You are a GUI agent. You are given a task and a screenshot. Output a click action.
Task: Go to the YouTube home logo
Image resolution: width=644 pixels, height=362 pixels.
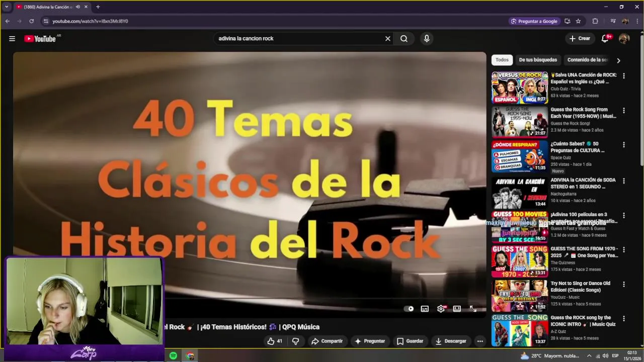click(x=40, y=39)
